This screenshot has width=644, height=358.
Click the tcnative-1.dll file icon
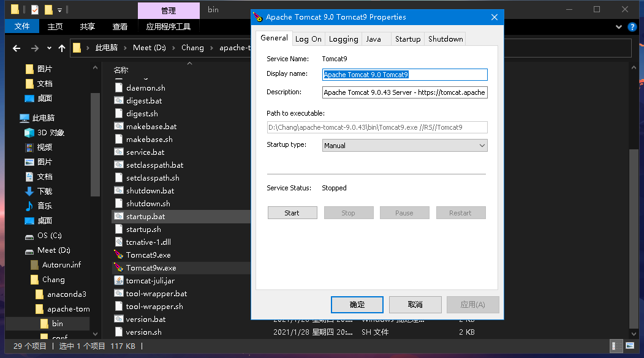(119, 242)
